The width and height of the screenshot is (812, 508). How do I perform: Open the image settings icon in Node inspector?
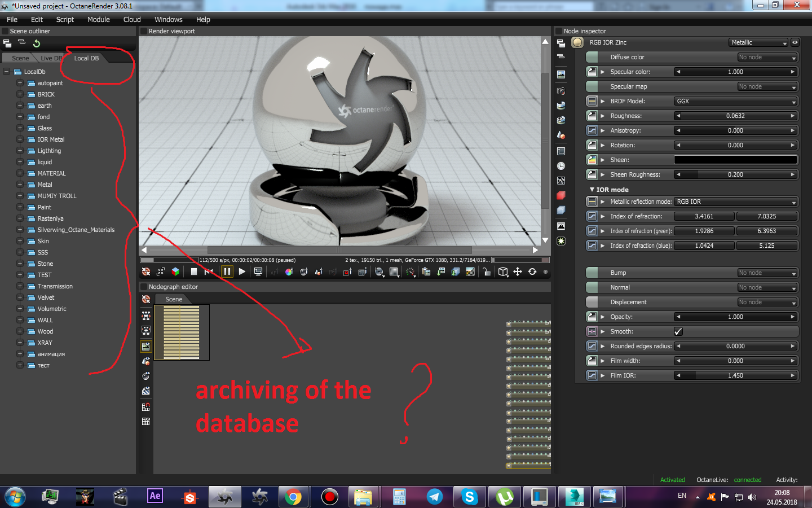click(561, 74)
